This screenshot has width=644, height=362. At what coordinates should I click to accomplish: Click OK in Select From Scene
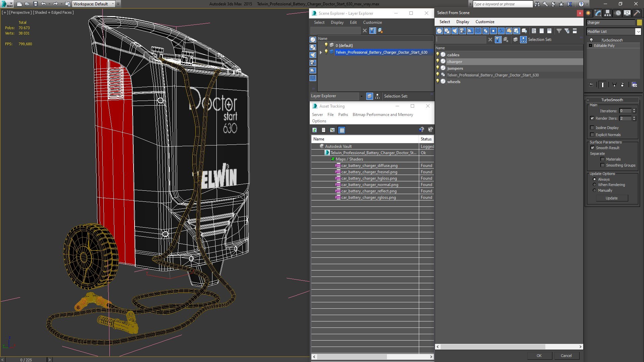point(539,356)
